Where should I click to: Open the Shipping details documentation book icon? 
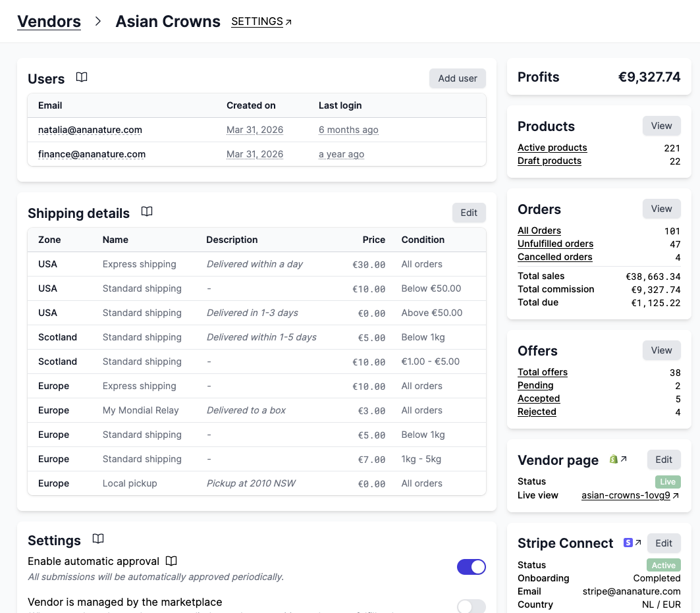(x=147, y=212)
